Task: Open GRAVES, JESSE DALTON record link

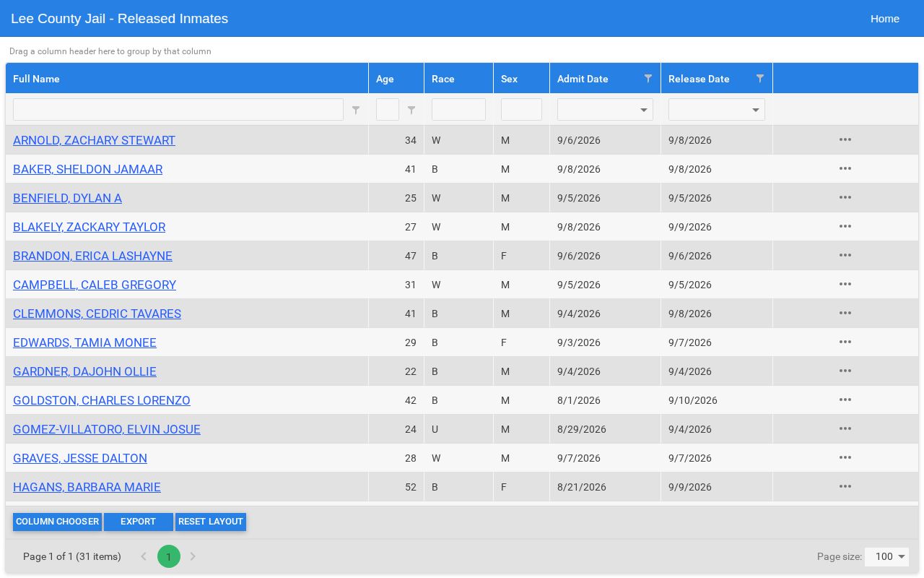Action: [80, 458]
